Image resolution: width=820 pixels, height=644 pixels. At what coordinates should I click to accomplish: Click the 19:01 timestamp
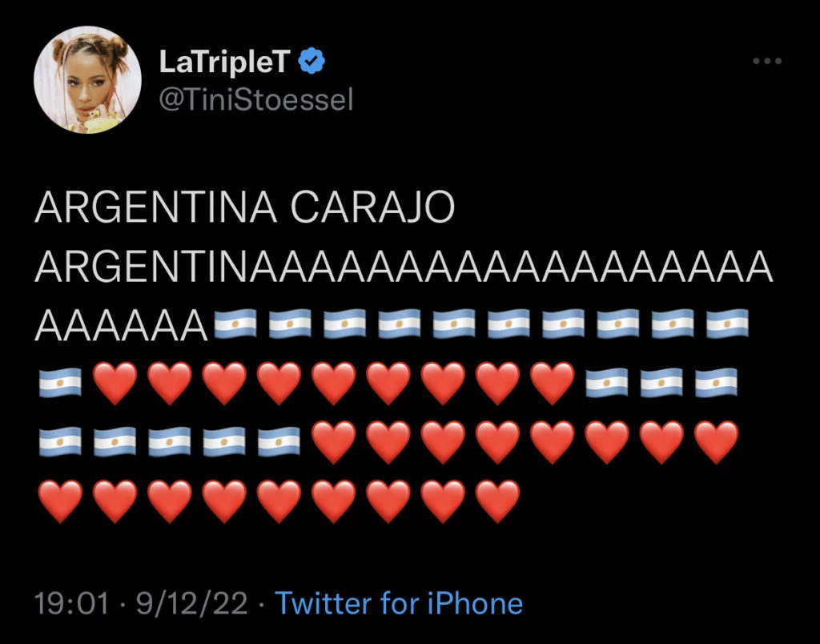pos(72,602)
